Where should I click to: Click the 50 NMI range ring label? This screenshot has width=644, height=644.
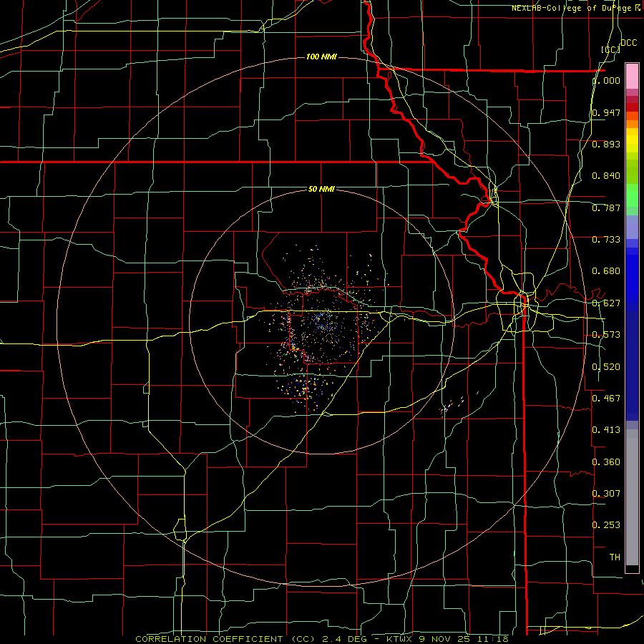pos(321,189)
